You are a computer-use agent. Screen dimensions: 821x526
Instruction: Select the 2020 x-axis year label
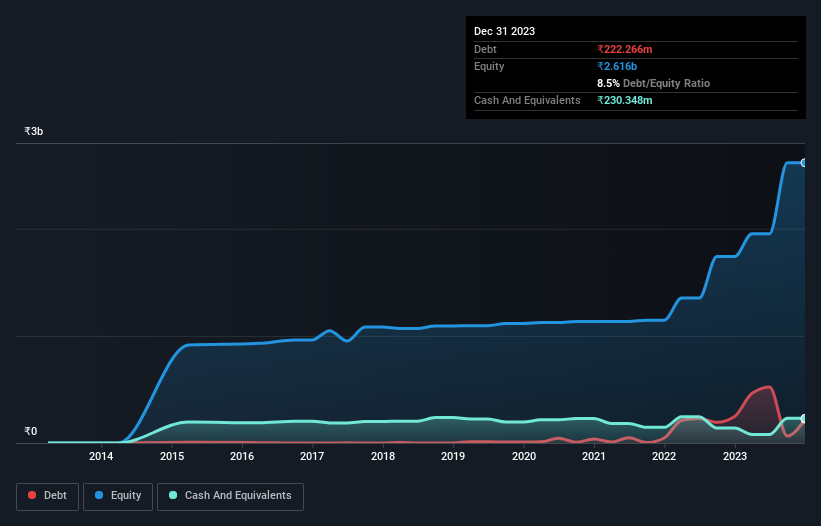524,456
